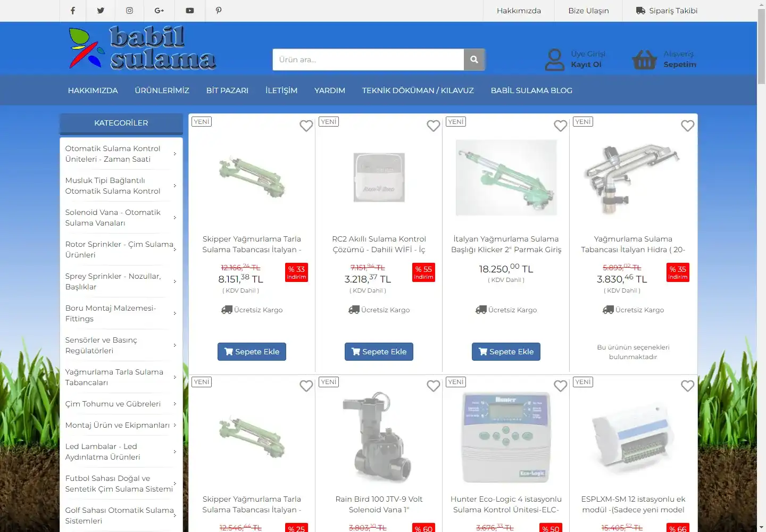
Task: Click Alışveriş Sepetim link
Action: click(679, 59)
